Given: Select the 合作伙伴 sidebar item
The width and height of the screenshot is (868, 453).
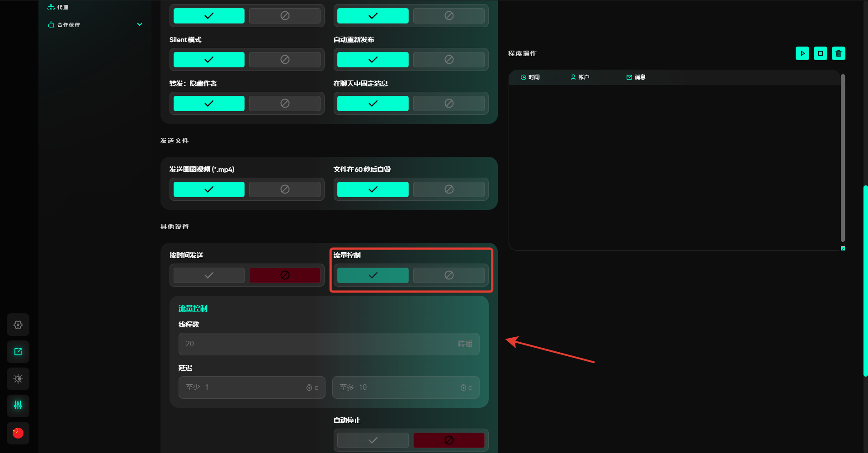Looking at the screenshot, I should 68,25.
